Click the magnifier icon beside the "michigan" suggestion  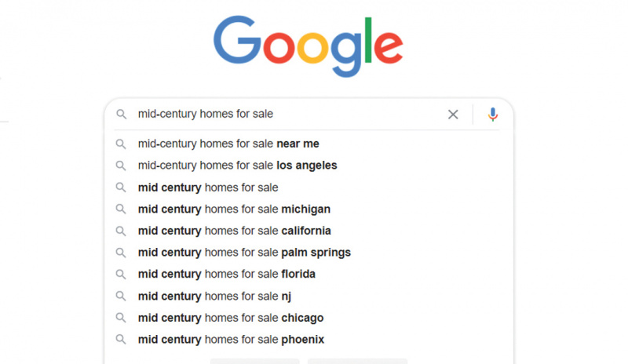point(121,209)
